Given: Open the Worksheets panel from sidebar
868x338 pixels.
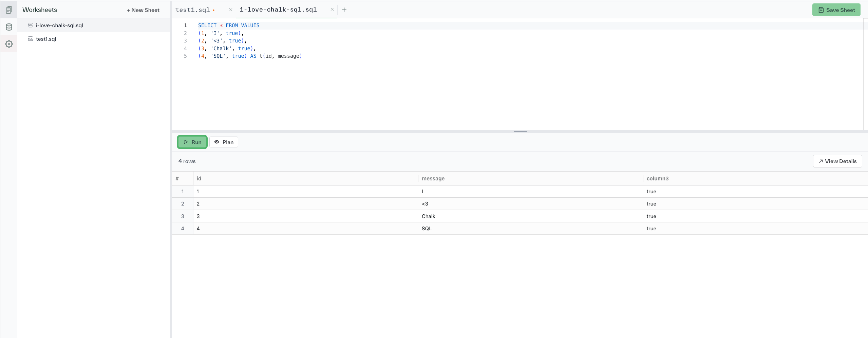Looking at the screenshot, I should tap(9, 10).
